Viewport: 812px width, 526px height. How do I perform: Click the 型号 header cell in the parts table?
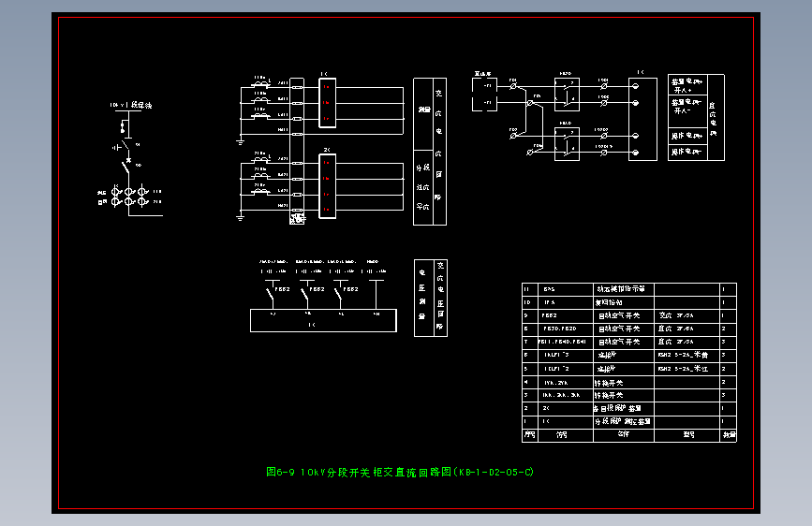pos(687,435)
